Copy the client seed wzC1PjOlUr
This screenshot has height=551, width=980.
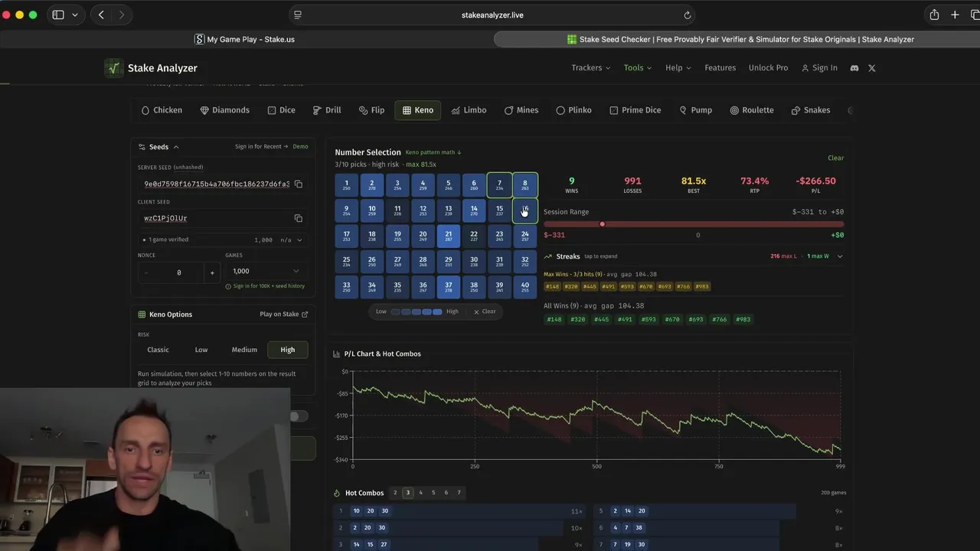tap(299, 218)
